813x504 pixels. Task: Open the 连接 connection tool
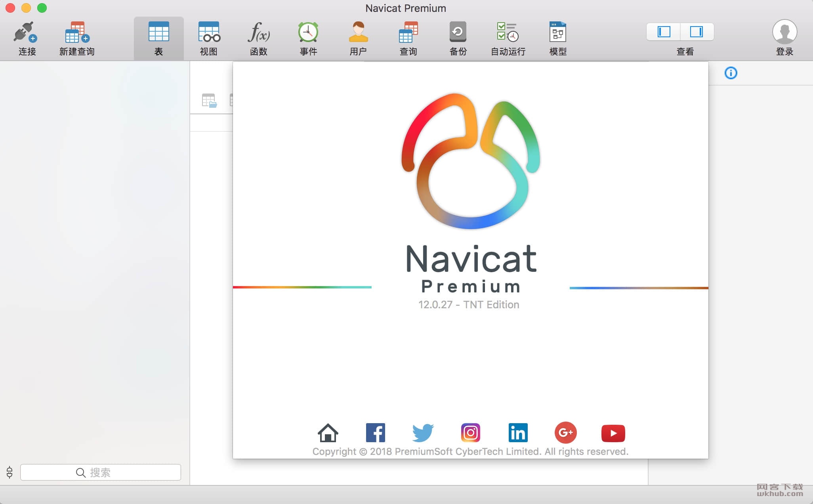[27, 38]
